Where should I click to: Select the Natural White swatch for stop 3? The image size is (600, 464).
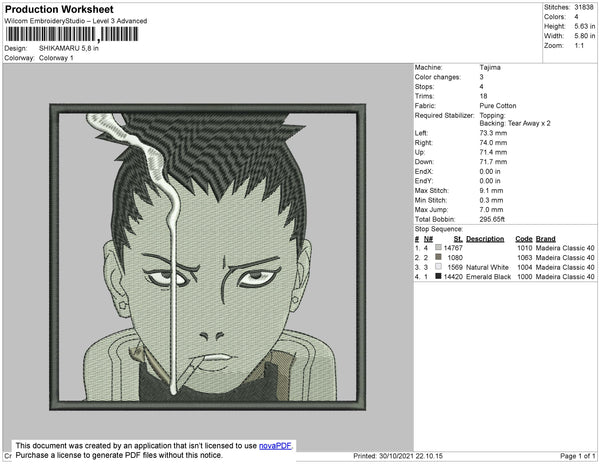click(x=438, y=267)
